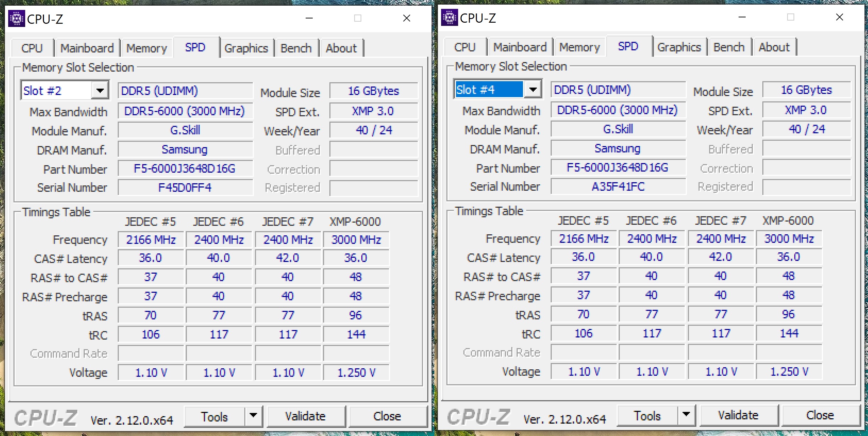Image resolution: width=868 pixels, height=436 pixels.
Task: Click G.Skill module manufacturer in left window
Action: click(185, 130)
